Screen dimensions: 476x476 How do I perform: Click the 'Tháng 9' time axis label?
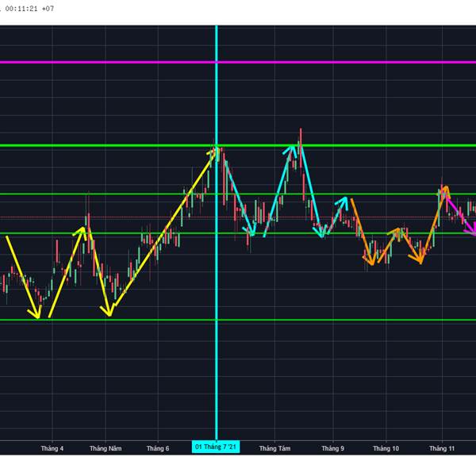pyautogui.click(x=333, y=448)
